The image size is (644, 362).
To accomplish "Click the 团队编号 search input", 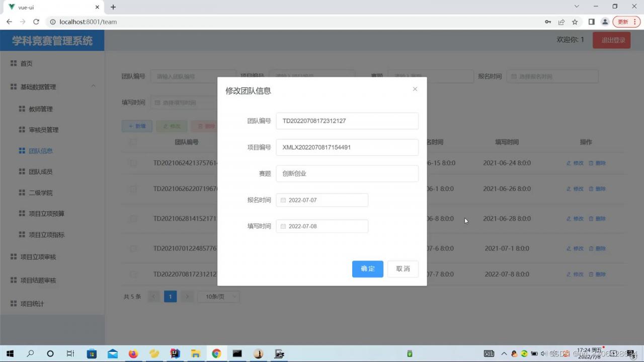I will tap(193, 76).
